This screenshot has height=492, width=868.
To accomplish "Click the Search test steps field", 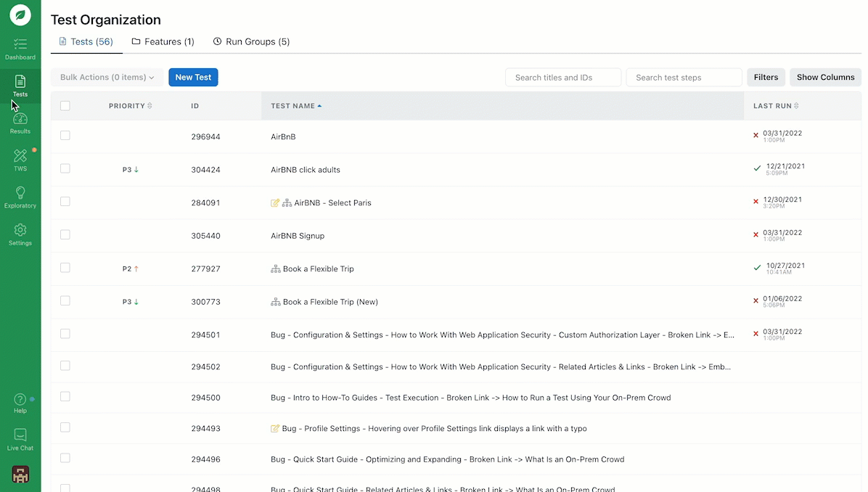I will [x=684, y=78].
